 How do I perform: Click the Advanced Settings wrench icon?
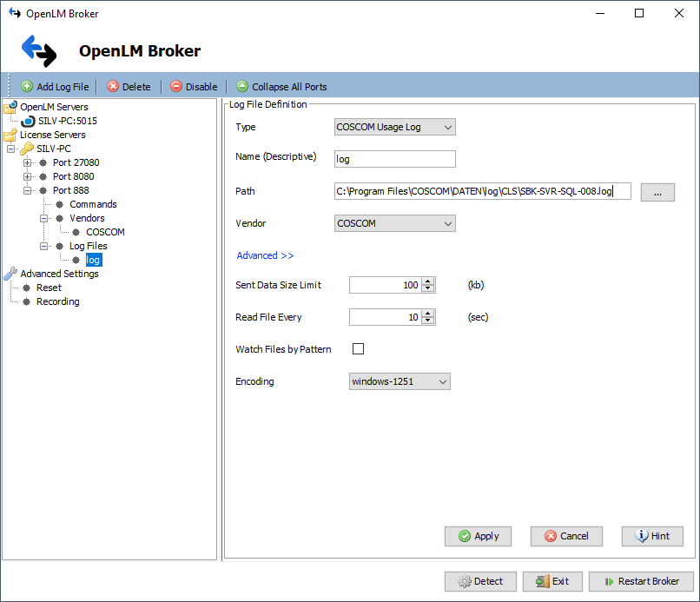click(10, 274)
